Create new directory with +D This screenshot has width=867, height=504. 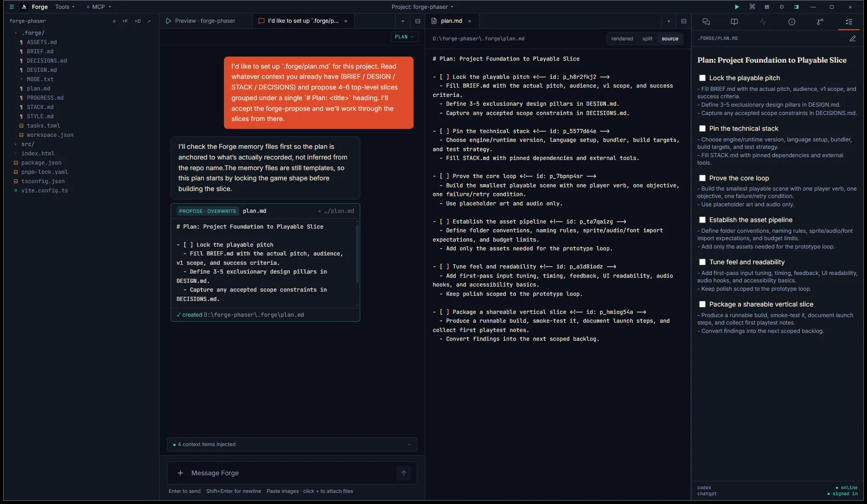click(138, 21)
